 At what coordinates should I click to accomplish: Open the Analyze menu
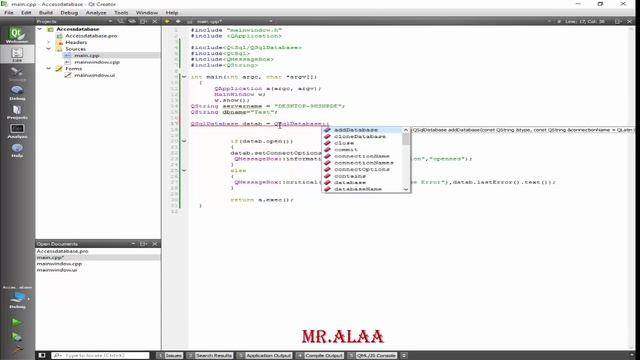[96, 13]
